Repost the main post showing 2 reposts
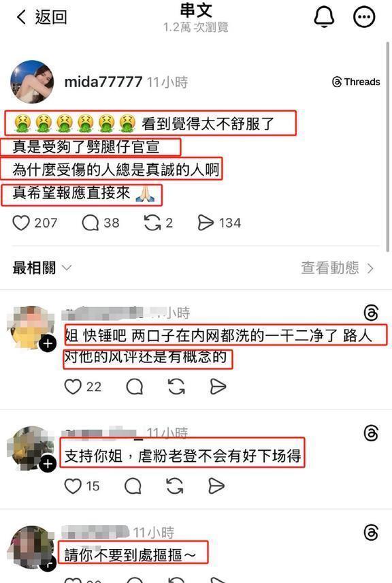The width and height of the screenshot is (392, 583). (x=152, y=223)
